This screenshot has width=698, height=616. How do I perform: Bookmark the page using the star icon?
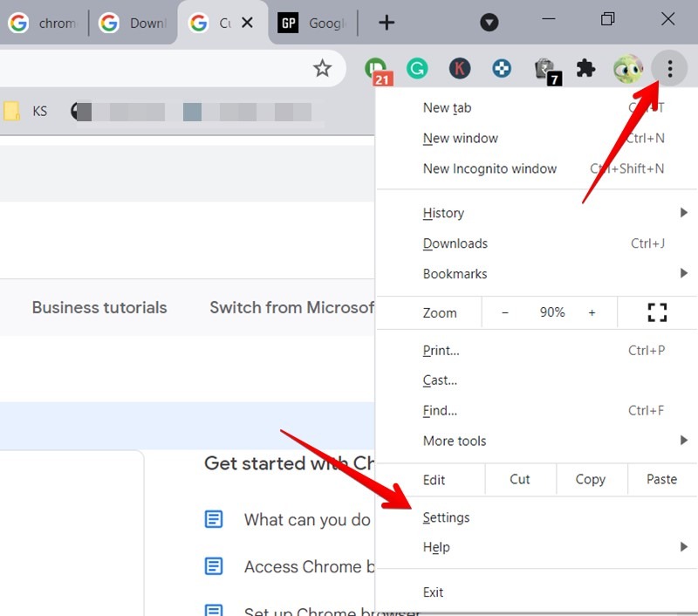coord(323,68)
